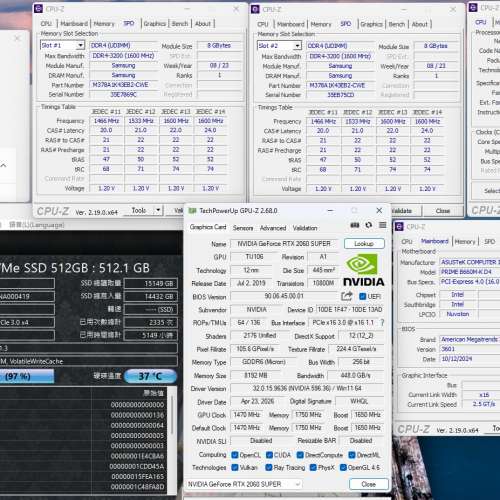Click SSD host writes value 14432 GB

click(151, 296)
